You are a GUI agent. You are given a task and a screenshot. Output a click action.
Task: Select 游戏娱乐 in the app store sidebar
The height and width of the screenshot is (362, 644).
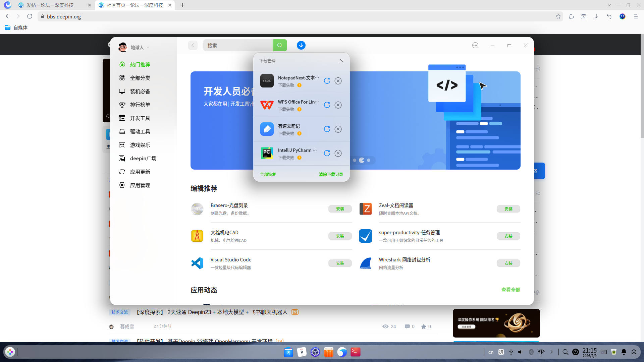point(140,145)
